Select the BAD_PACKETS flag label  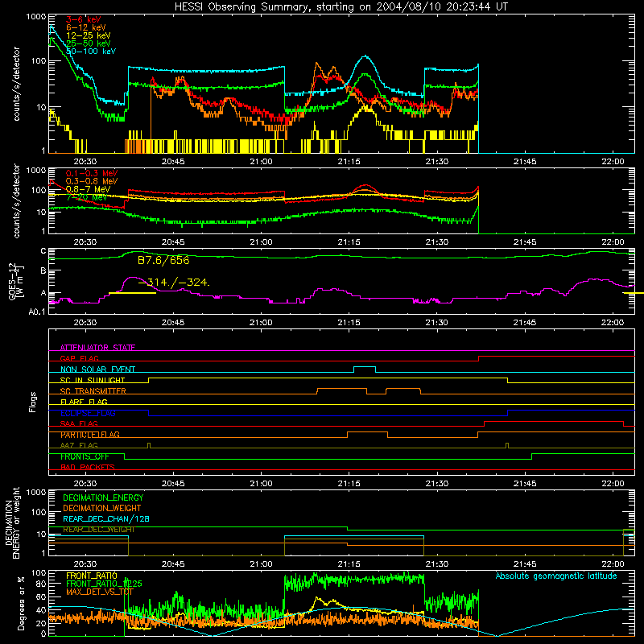88,468
